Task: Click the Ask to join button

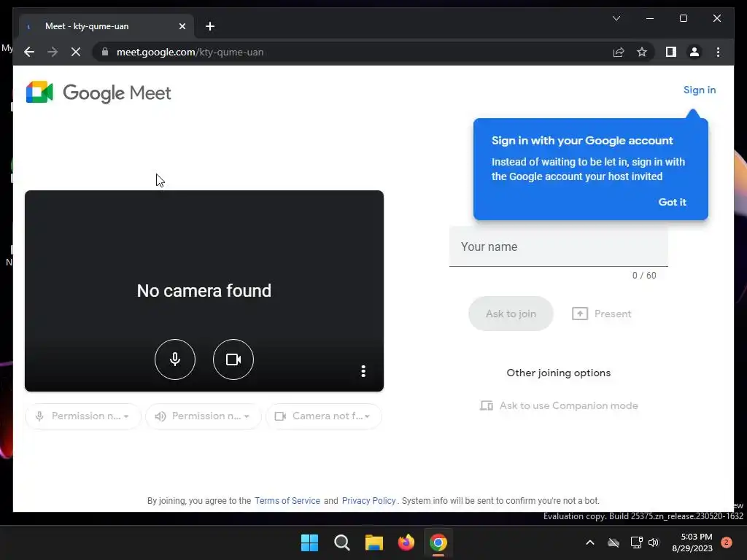Action: tap(511, 314)
